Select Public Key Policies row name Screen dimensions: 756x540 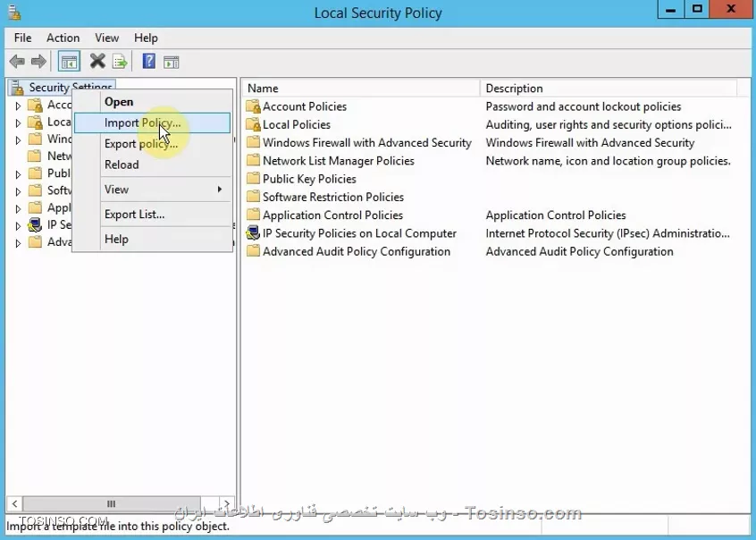309,179
